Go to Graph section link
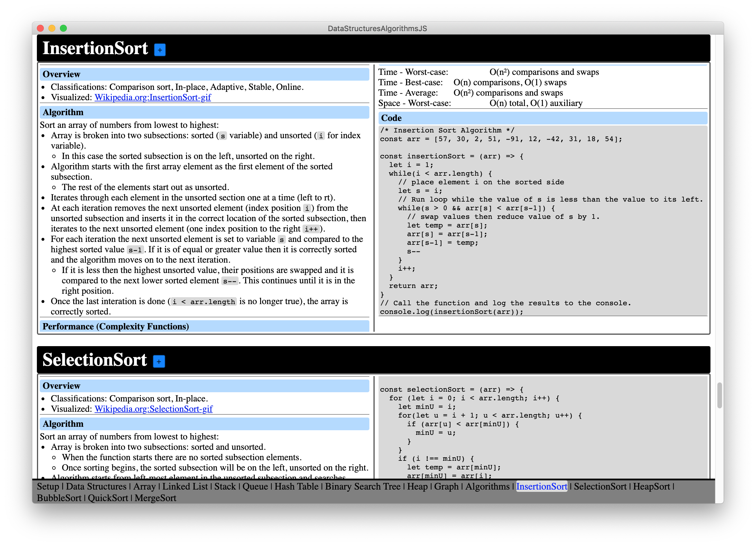 (446, 486)
